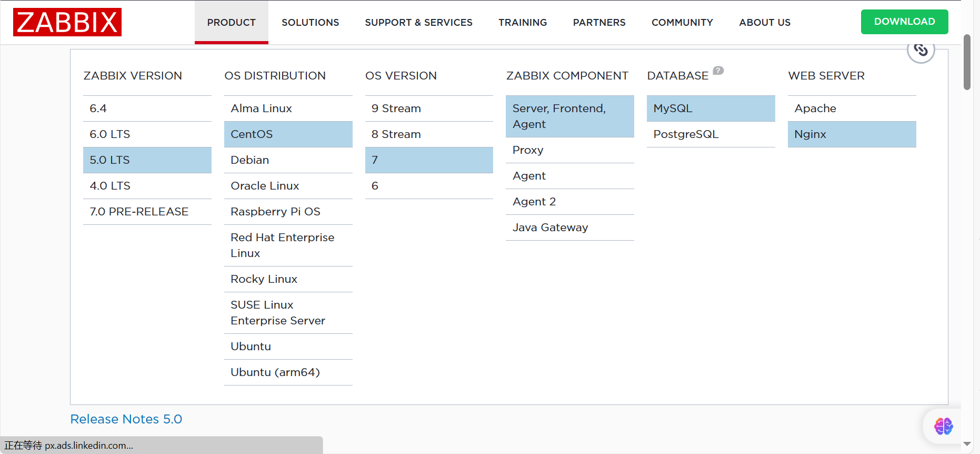980x454 pixels.
Task: Choose Rocky Linux distribution
Action: [x=288, y=279]
